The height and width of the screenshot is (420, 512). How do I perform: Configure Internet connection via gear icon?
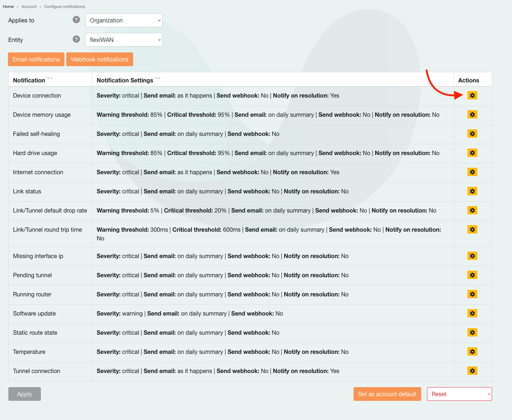coord(472,172)
